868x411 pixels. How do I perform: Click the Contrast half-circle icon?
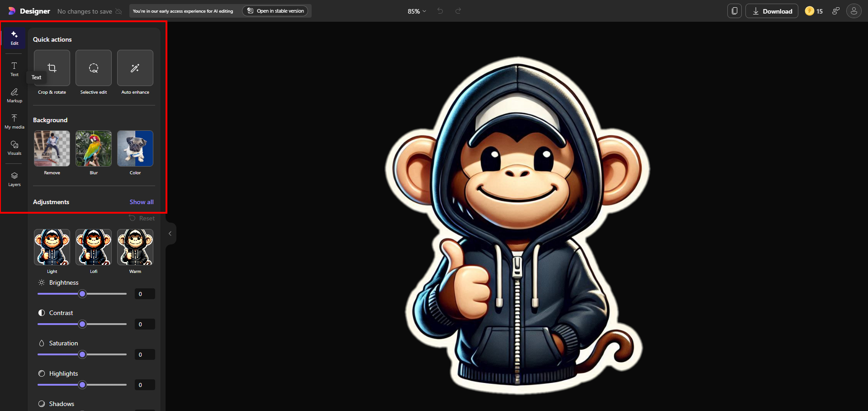(42, 313)
